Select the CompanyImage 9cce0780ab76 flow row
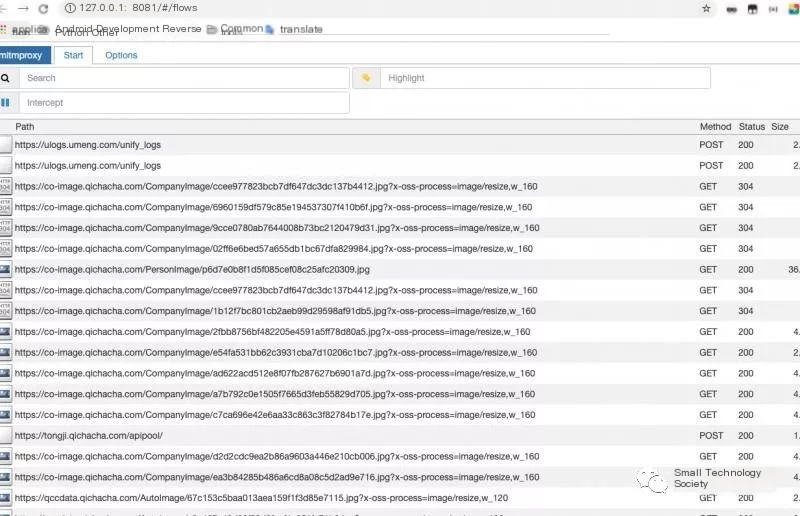Viewport: 800px width, 516px height. pyautogui.click(x=400, y=228)
